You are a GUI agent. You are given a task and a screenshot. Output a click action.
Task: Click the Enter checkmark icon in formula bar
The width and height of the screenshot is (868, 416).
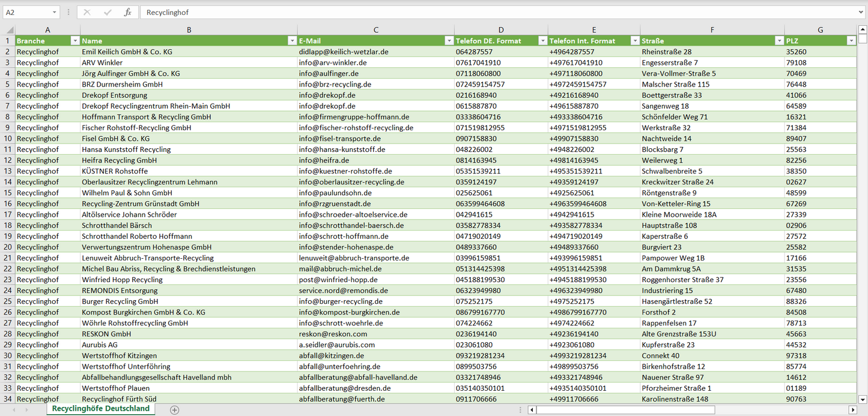(108, 12)
